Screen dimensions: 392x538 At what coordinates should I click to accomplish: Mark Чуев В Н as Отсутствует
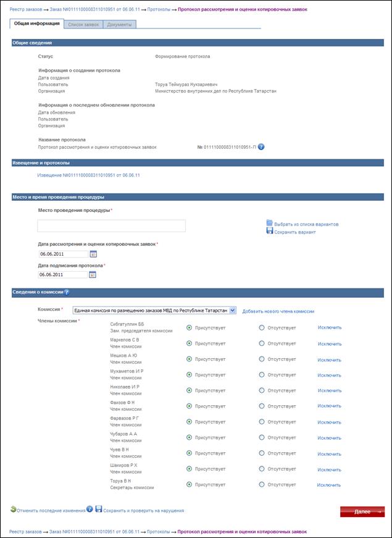click(x=262, y=453)
